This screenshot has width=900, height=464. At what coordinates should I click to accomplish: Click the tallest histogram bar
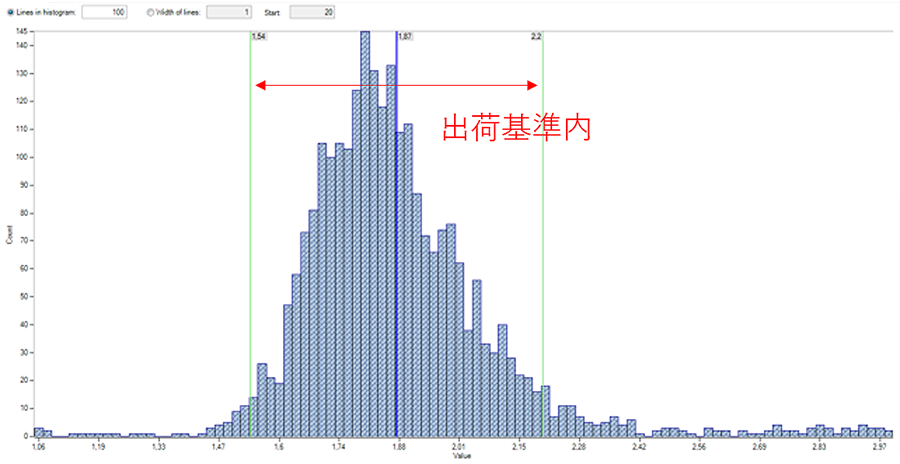tap(365, 233)
